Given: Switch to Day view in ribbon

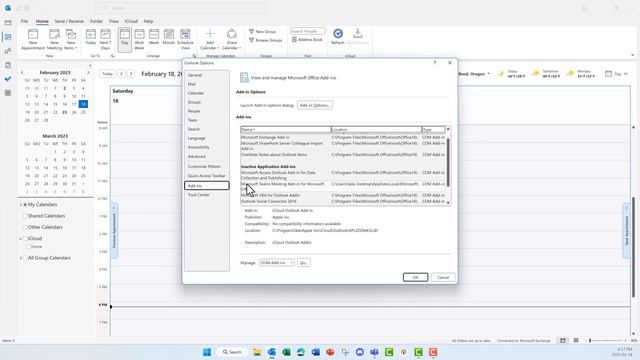Looking at the screenshot, I should coord(125,40).
